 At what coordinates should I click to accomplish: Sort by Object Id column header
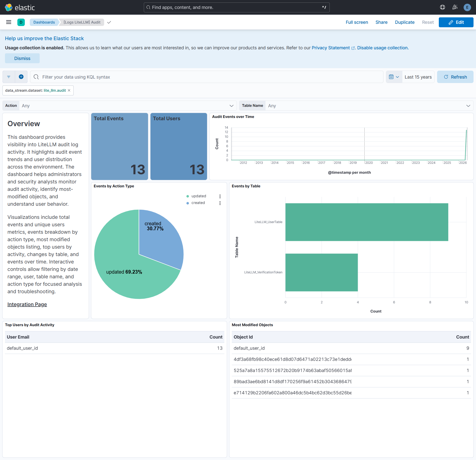(x=243, y=337)
